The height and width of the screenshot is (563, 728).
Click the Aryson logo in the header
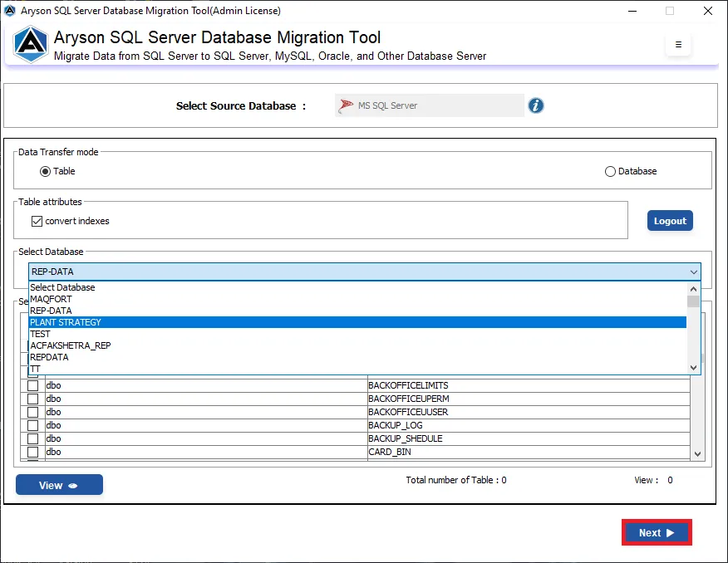point(30,45)
